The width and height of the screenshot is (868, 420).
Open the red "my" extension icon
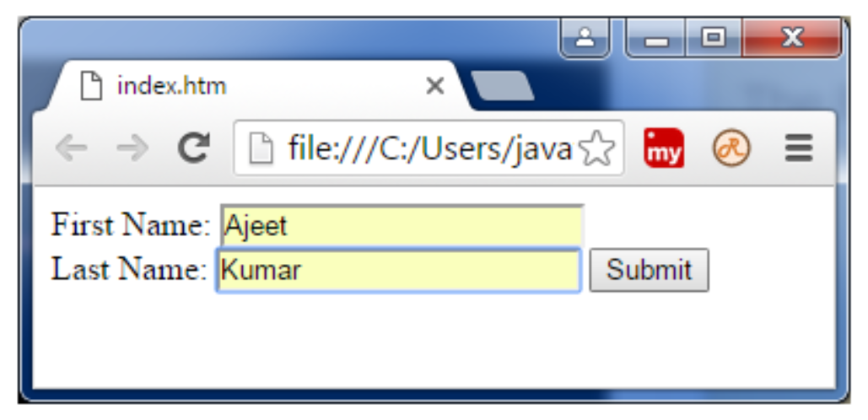[664, 149]
